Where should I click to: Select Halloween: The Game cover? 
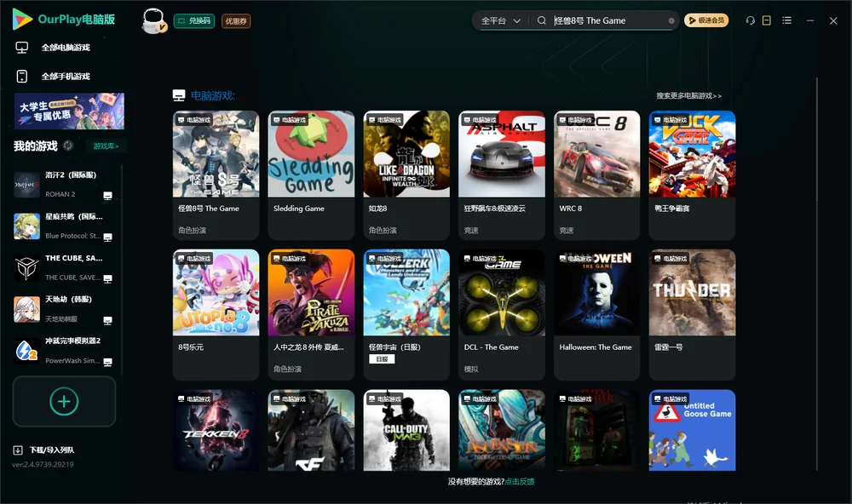tap(596, 293)
